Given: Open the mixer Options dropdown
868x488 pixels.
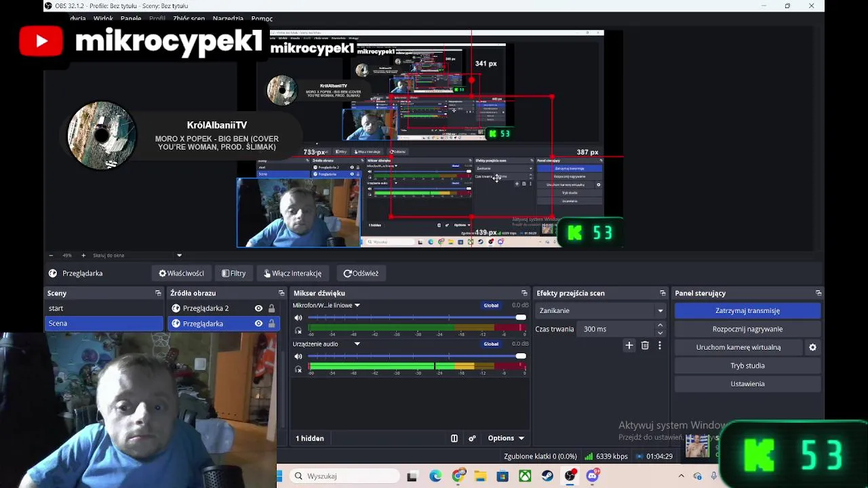Looking at the screenshot, I should coord(506,439).
